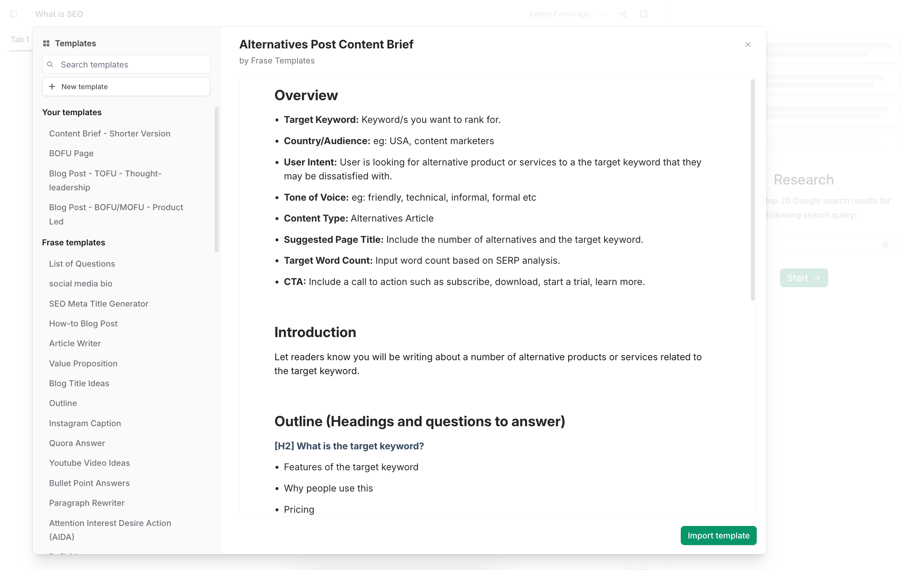Select Content Brief - Shorter Version template
Viewport: 924px width, 570px height.
pos(110,133)
